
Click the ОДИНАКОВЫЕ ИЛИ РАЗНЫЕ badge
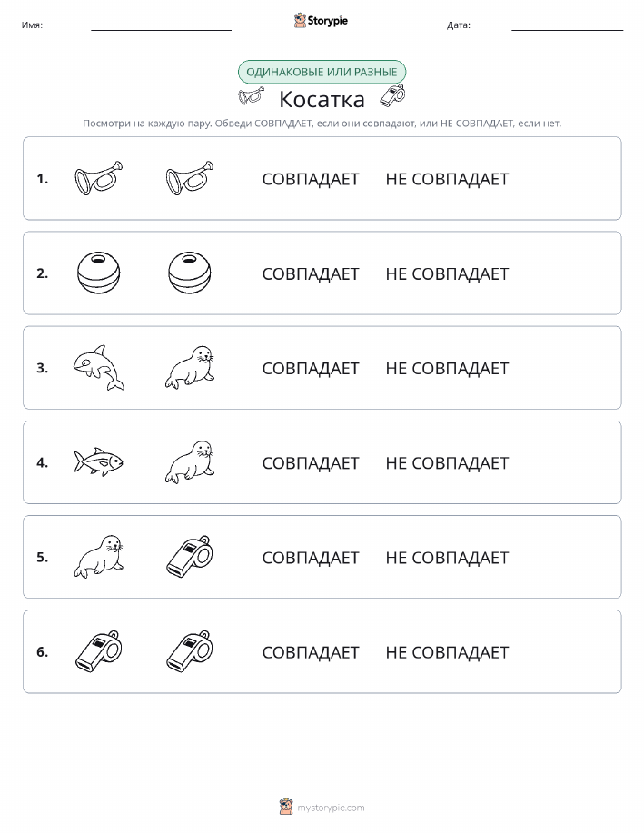(322, 72)
